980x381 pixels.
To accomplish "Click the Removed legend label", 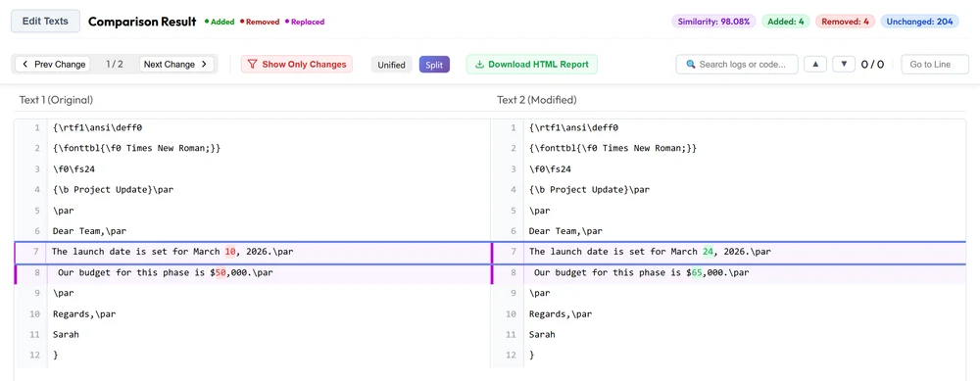I will point(260,22).
